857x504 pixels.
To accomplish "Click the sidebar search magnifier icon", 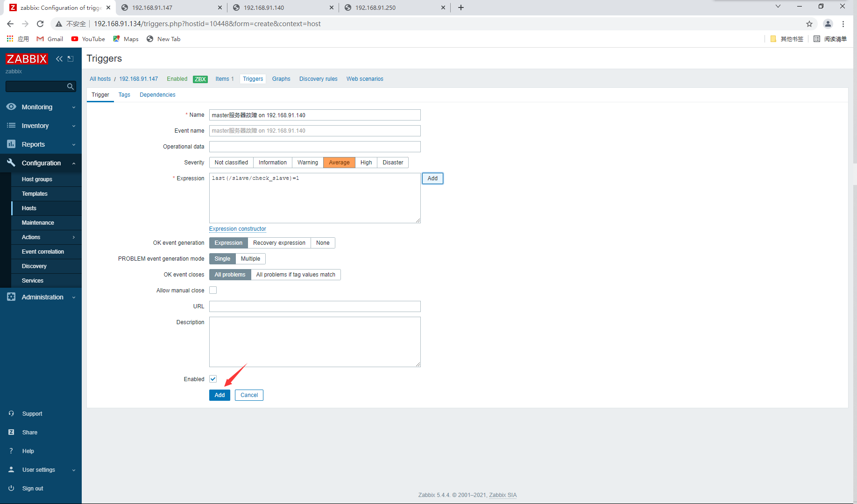I will [70, 86].
